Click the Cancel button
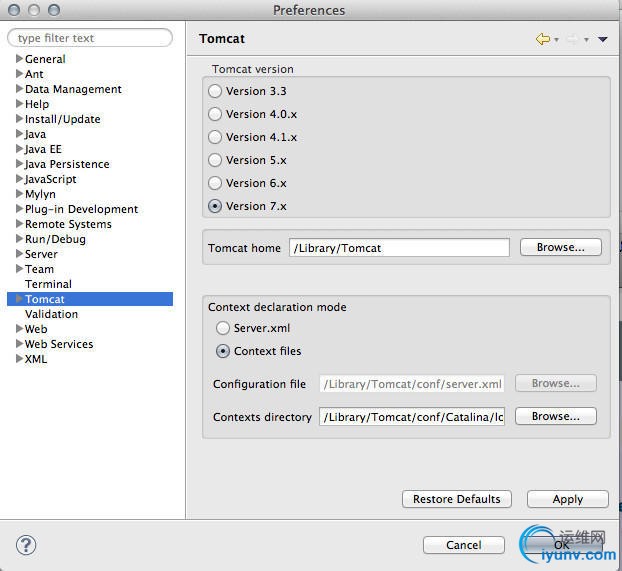622x571 pixels. [x=464, y=545]
